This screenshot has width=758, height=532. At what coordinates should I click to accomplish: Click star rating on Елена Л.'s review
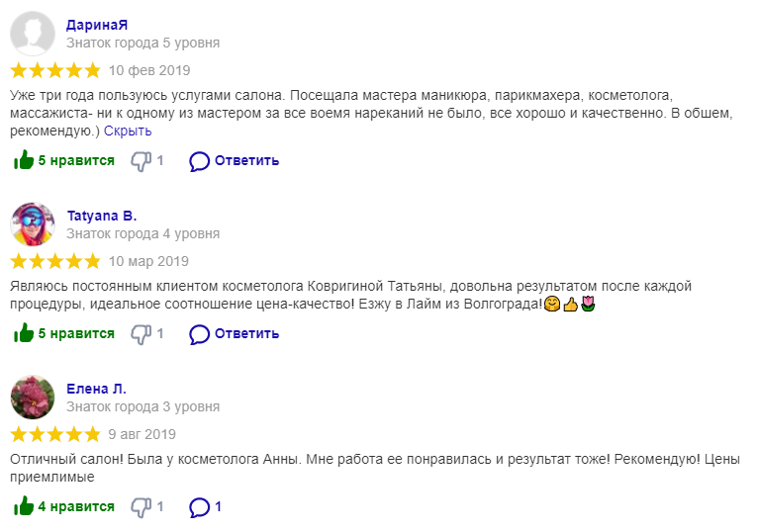click(55, 434)
